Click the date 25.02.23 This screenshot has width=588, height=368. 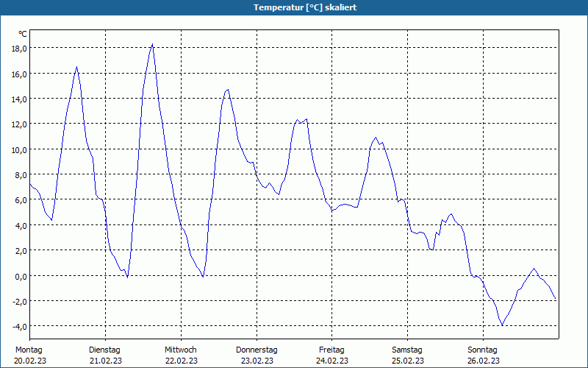point(408,361)
